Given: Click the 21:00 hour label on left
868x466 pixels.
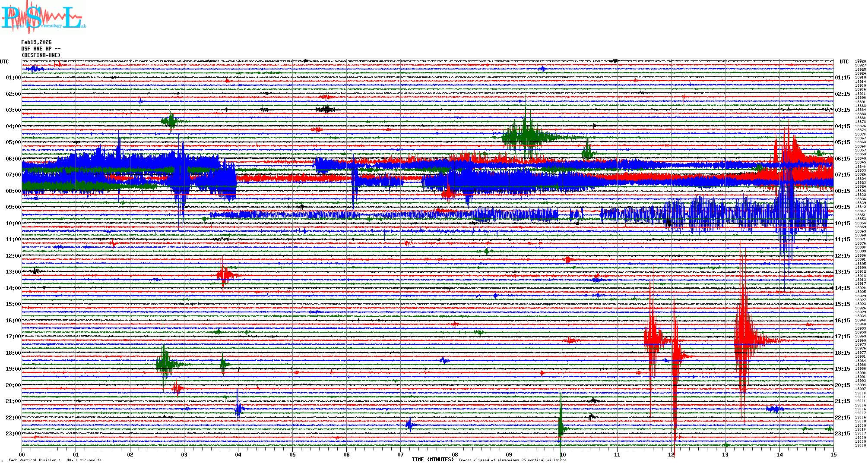Looking at the screenshot, I should 13,401.
